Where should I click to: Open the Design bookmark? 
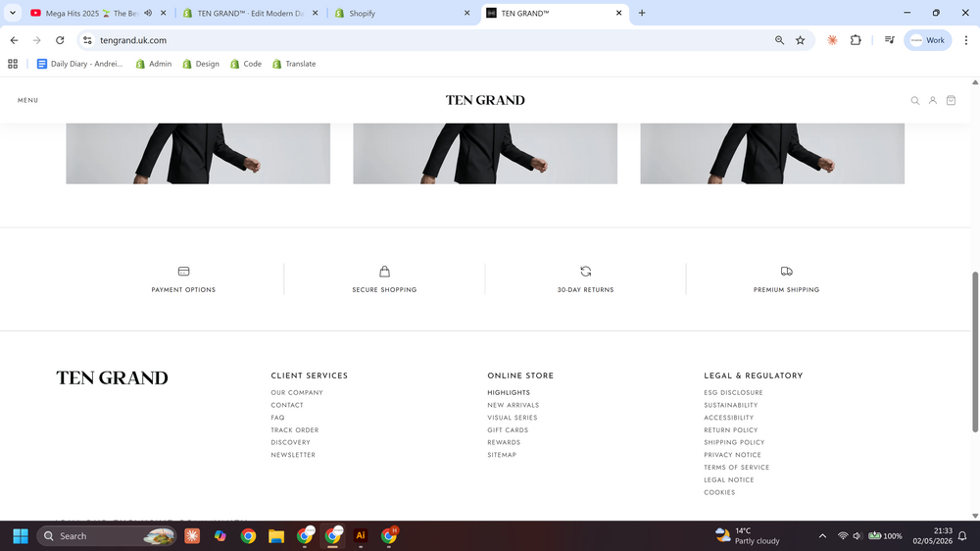[201, 64]
